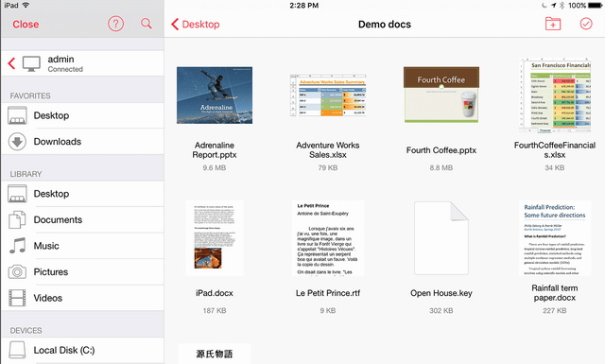Click the Pictures camera icon
Image resolution: width=605 pixels, height=364 pixels.
[17, 271]
